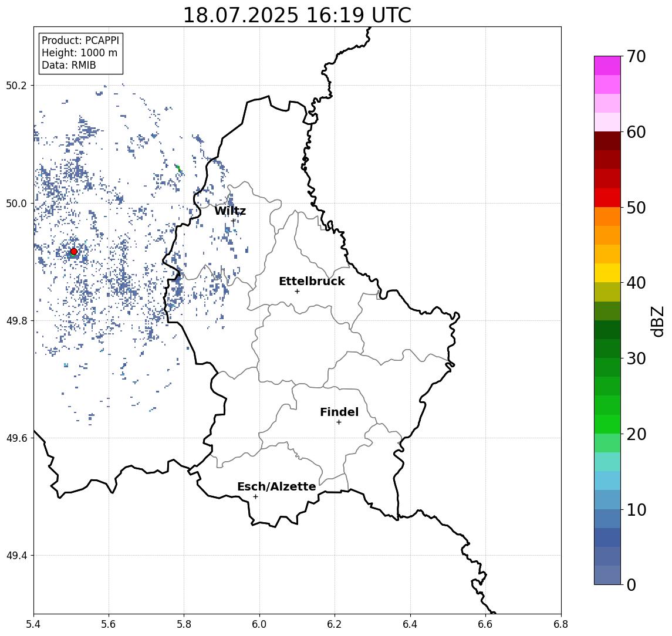The width and height of the screenshot is (672, 636).
Task: Click the orange swatch just below 50
Action: (x=607, y=216)
